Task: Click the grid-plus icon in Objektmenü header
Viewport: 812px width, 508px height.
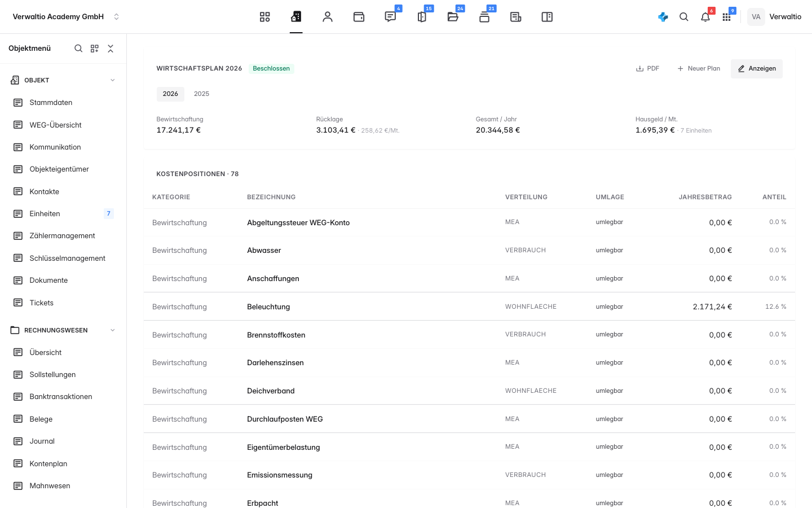Action: [x=95, y=49]
